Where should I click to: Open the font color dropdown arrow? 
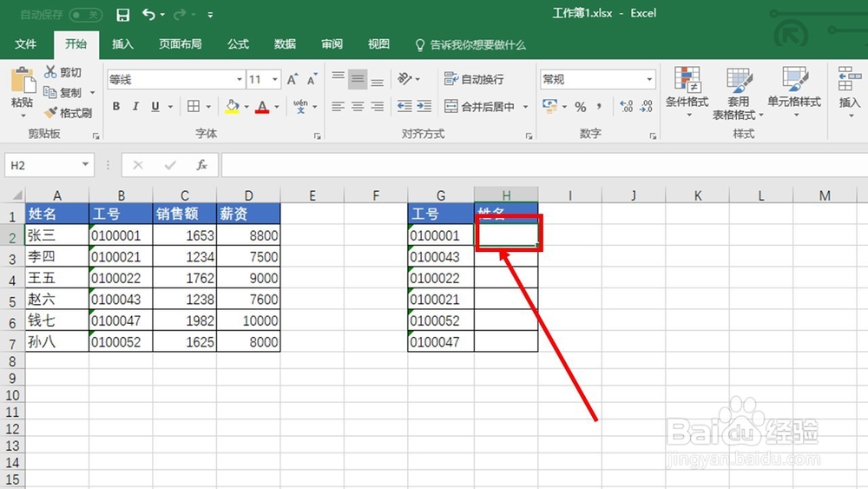pos(277,106)
